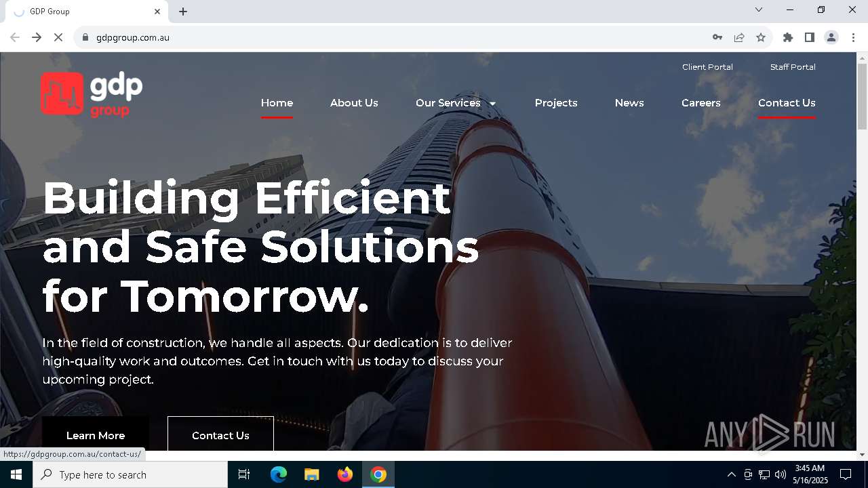Launch Microsoft Edge from the taskbar
Image resolution: width=868 pixels, height=488 pixels.
tap(279, 474)
